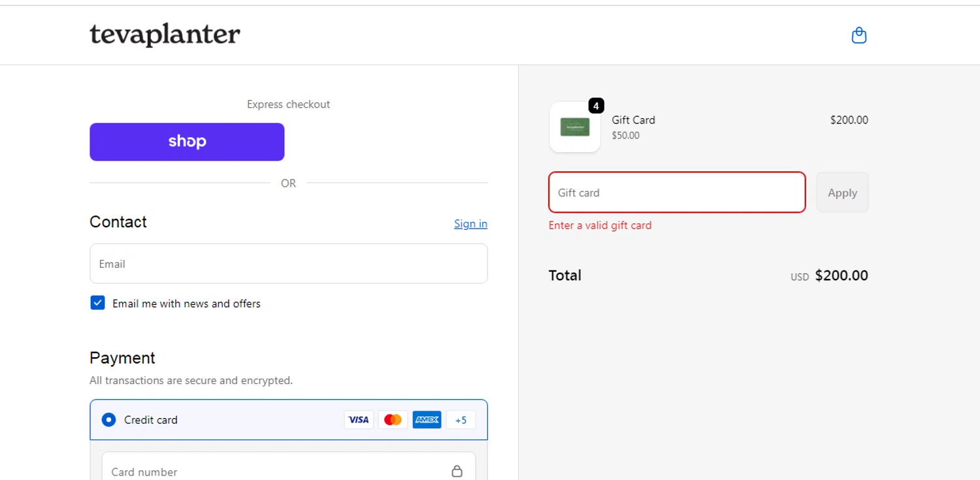The width and height of the screenshot is (980, 480).
Task: Show the +5 more payment methods
Action: coord(461,420)
